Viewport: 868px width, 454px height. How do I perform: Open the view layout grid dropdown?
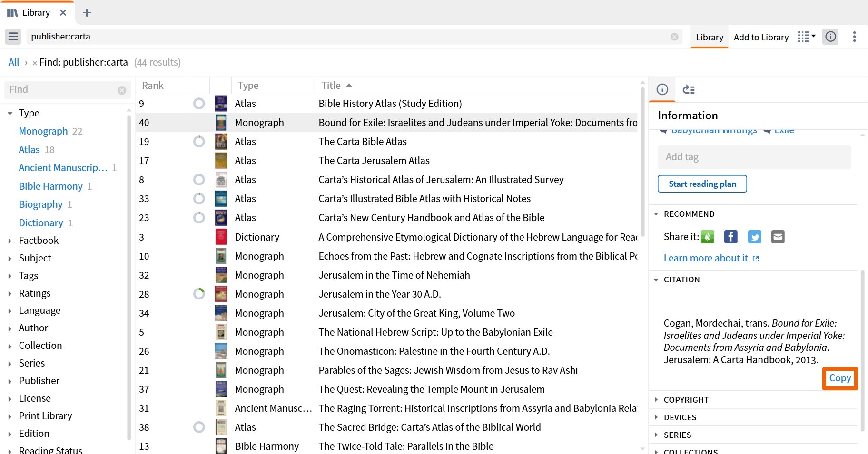click(x=807, y=37)
